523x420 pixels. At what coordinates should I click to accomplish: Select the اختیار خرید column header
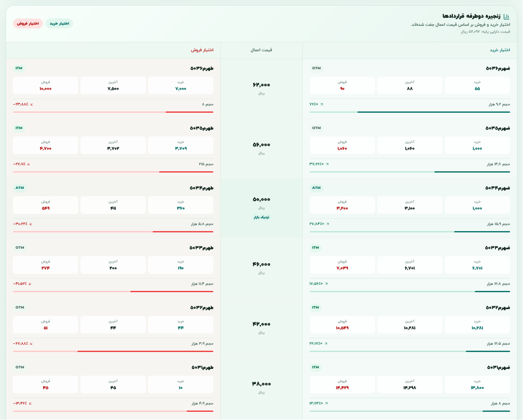click(x=500, y=50)
